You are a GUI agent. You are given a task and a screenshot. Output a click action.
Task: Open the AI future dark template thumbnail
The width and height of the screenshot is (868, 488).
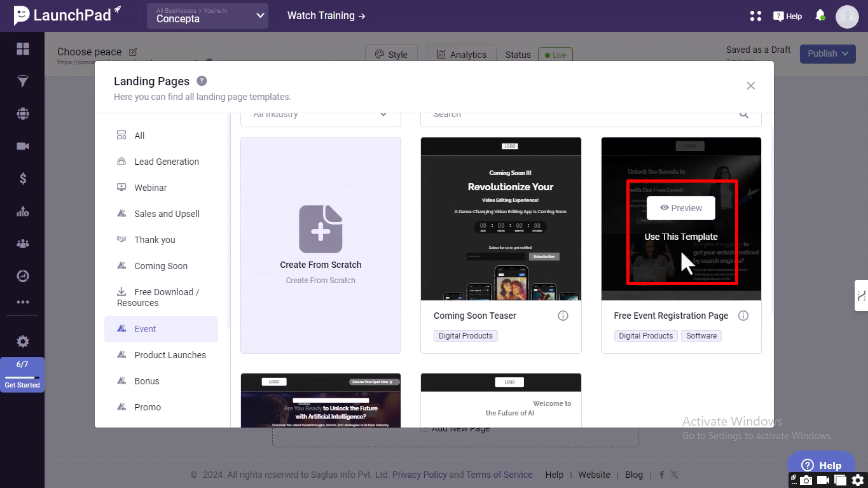click(x=320, y=400)
